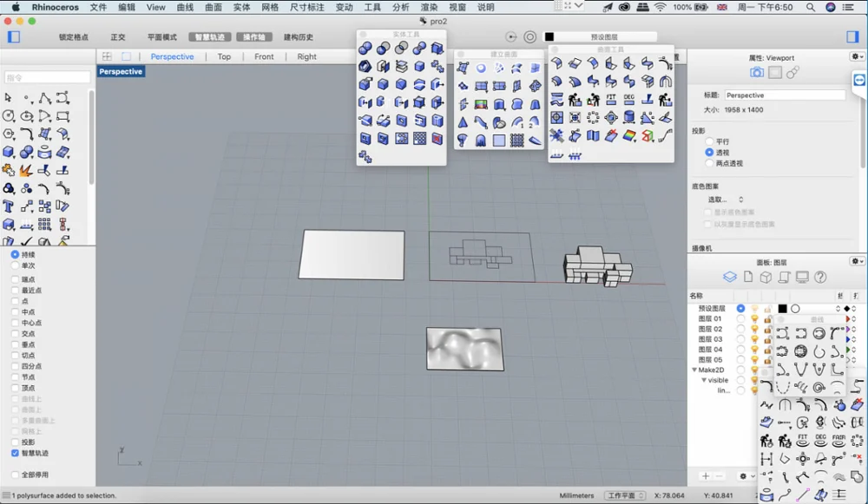Toggle the 锁定格点 button
868x504 pixels.
pos(74,37)
